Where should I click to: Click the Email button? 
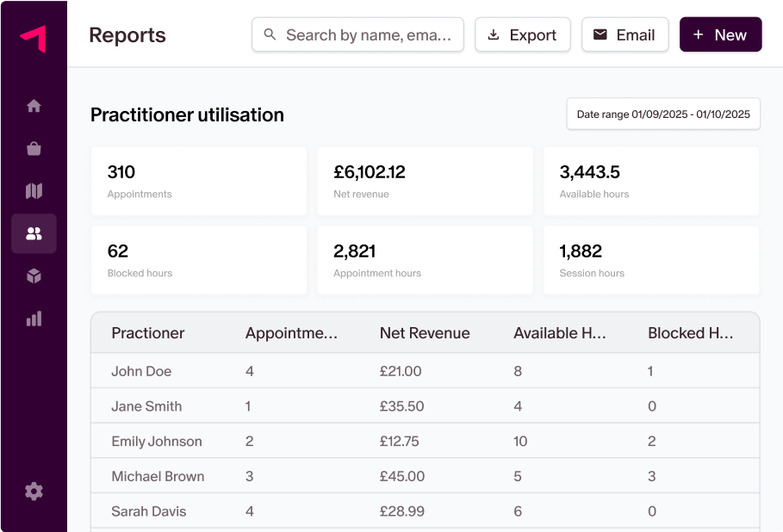(625, 34)
